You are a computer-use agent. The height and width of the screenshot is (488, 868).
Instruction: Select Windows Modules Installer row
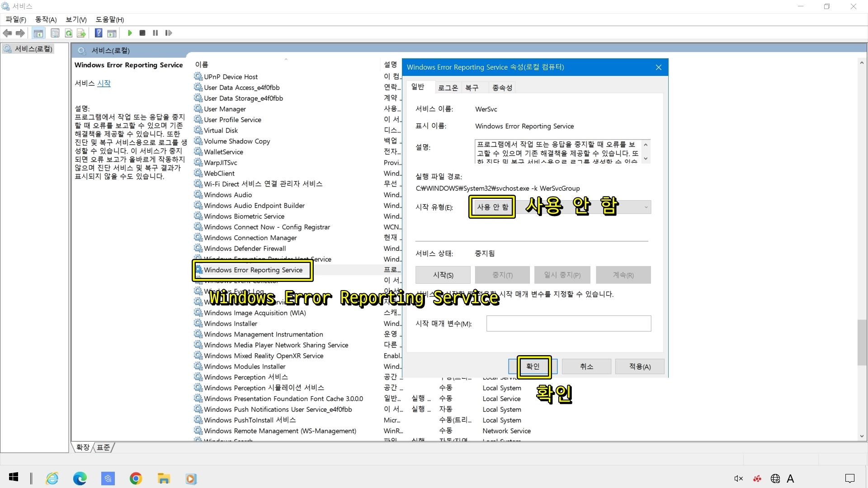point(245,366)
